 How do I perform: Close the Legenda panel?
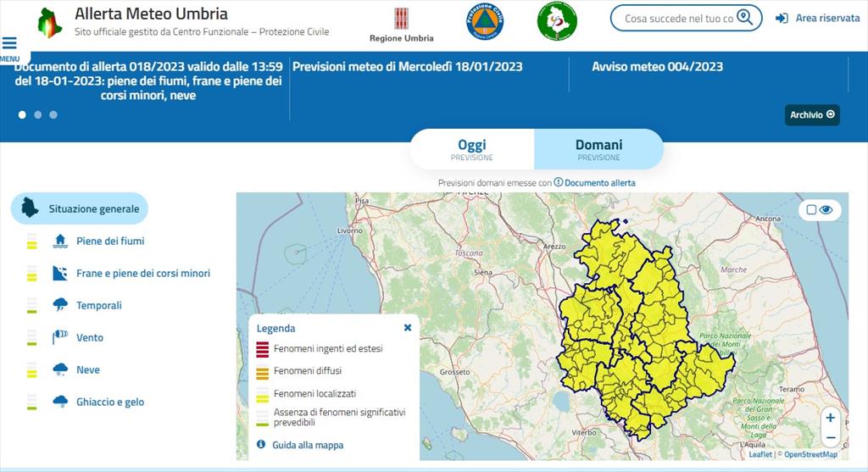coord(407,328)
